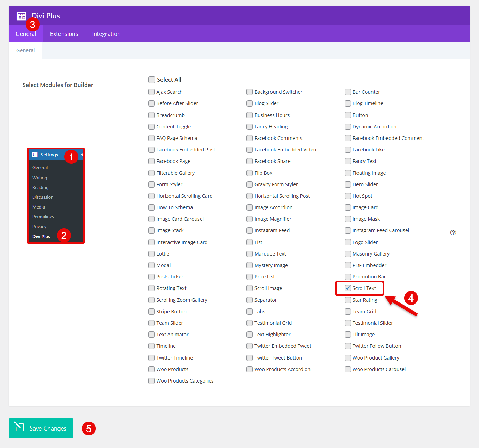
Task: Enable the Marquee Text checkbox
Action: click(x=250, y=254)
